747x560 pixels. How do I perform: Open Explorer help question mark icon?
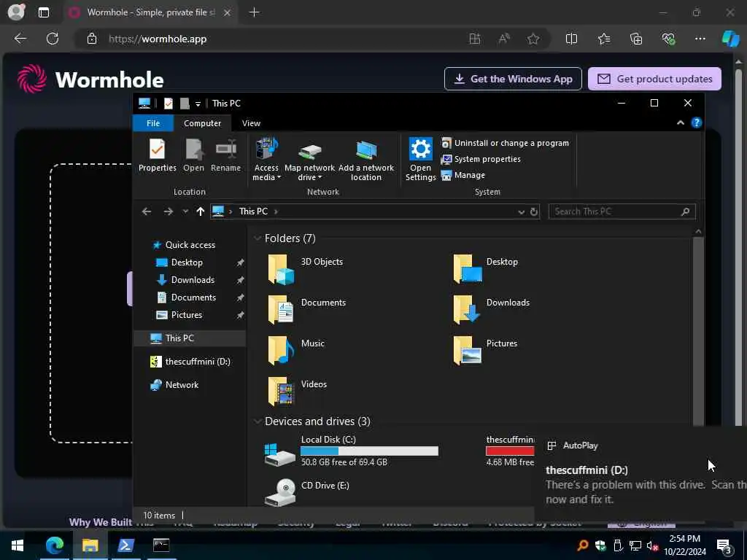click(x=697, y=122)
